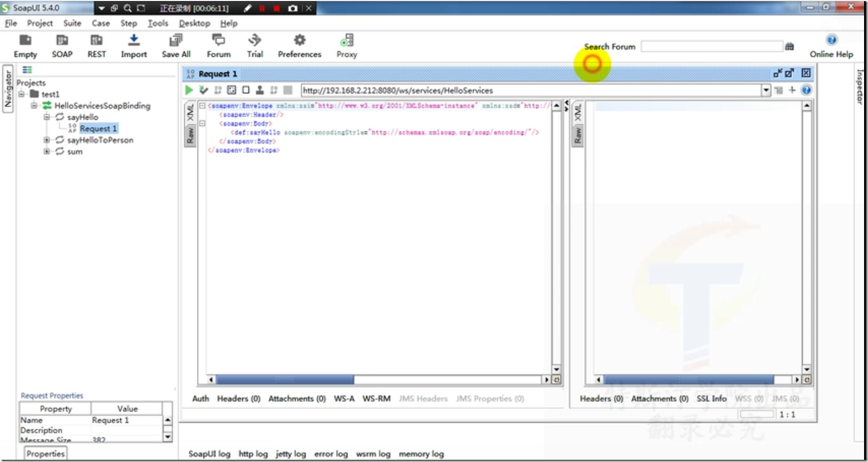This screenshot has height=462, width=868.
Task: Expand the sayHelloToPerson operation
Action: 47,140
